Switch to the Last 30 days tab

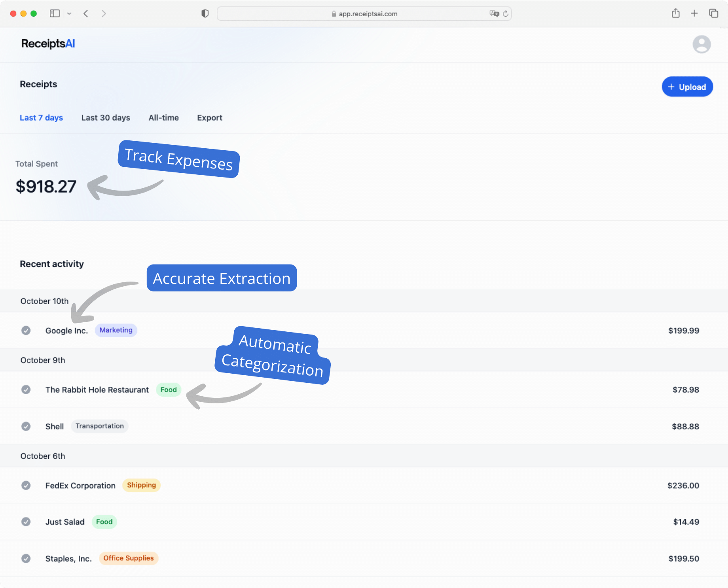[106, 117]
